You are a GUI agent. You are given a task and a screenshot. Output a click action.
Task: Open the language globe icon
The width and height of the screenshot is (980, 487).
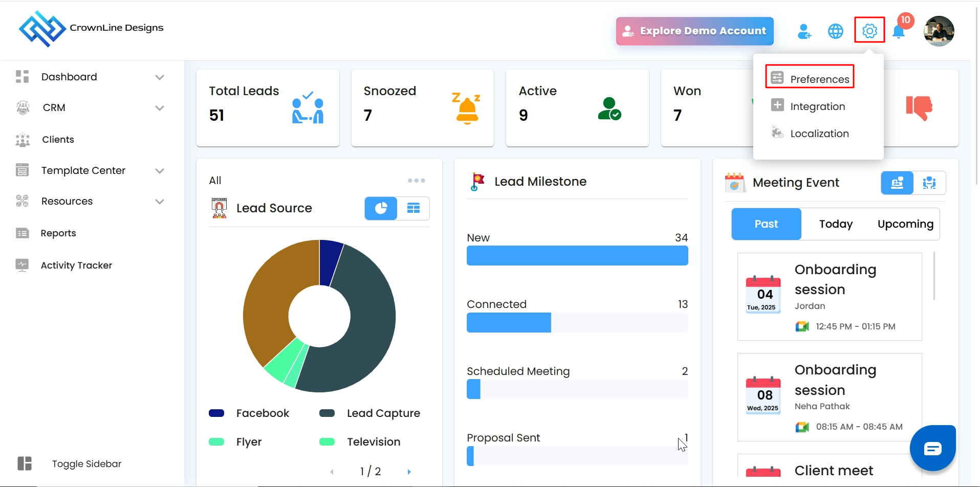[836, 31]
